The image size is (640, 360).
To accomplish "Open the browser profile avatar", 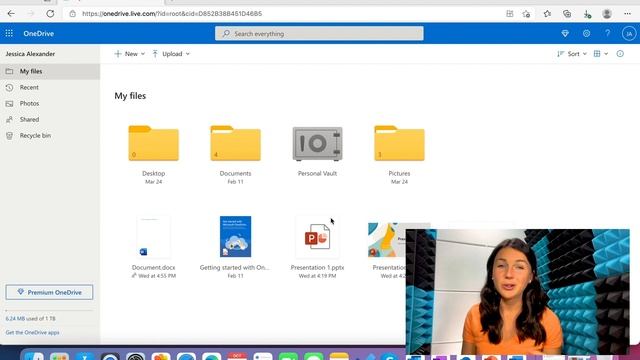I will tap(607, 13).
